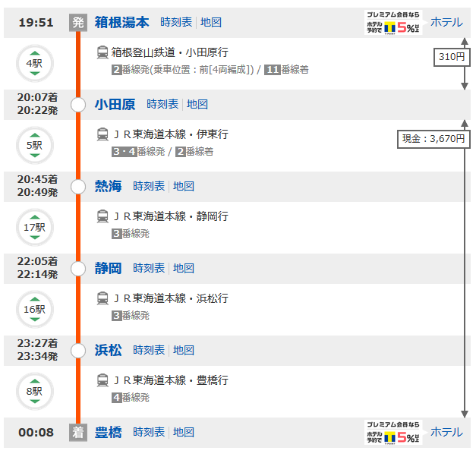
Task: Click the train icon beside 箱根登山鉄道・小田原行
Action: coord(102,52)
